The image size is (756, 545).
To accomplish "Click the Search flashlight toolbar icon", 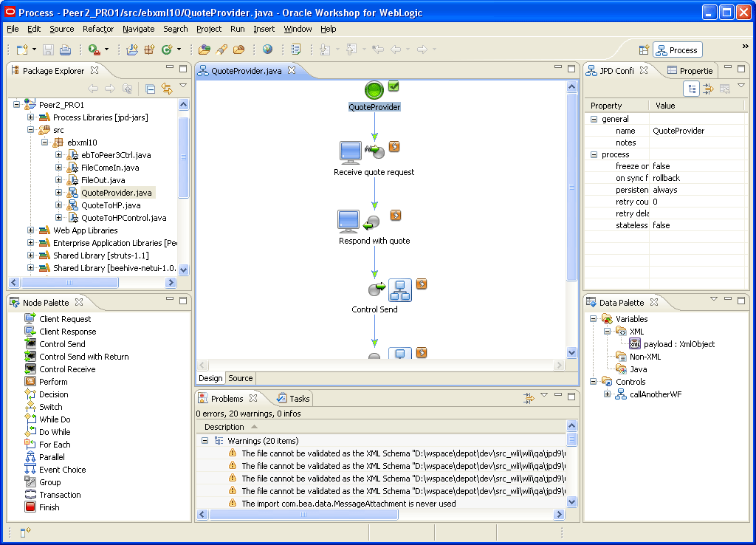I will click(221, 49).
